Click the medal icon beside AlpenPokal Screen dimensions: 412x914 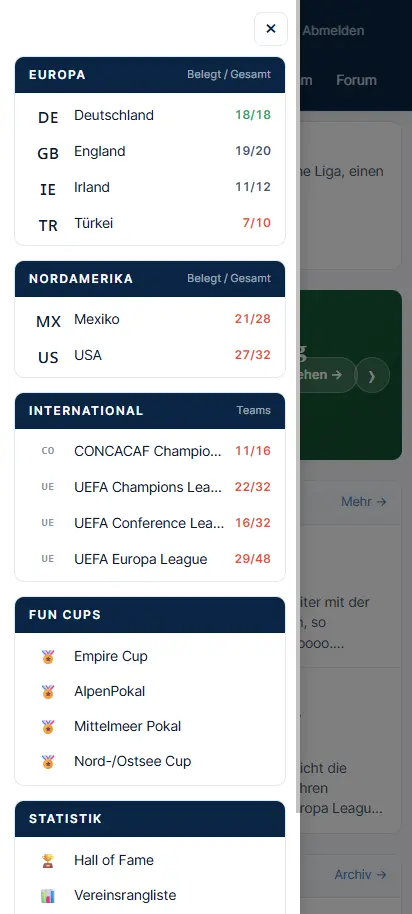48,692
